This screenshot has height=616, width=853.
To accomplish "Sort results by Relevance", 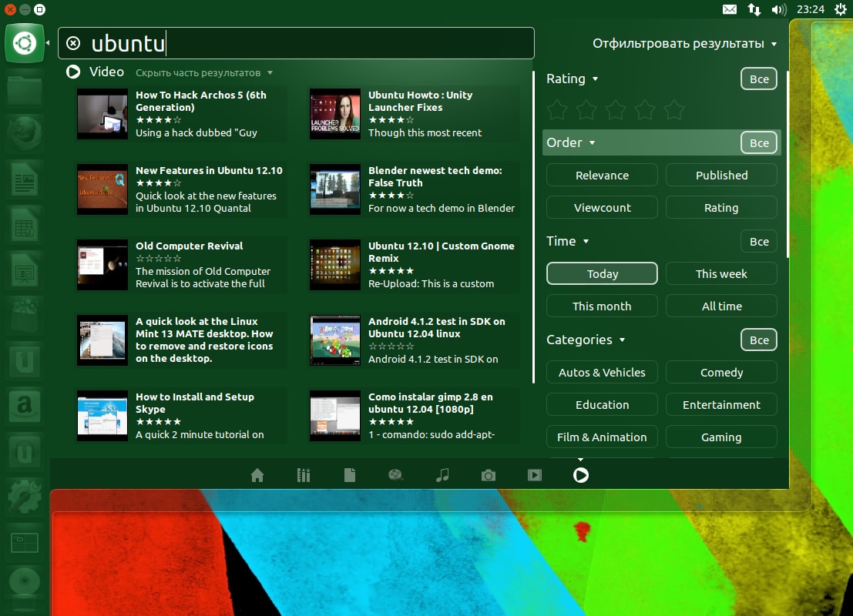I will (x=603, y=175).
